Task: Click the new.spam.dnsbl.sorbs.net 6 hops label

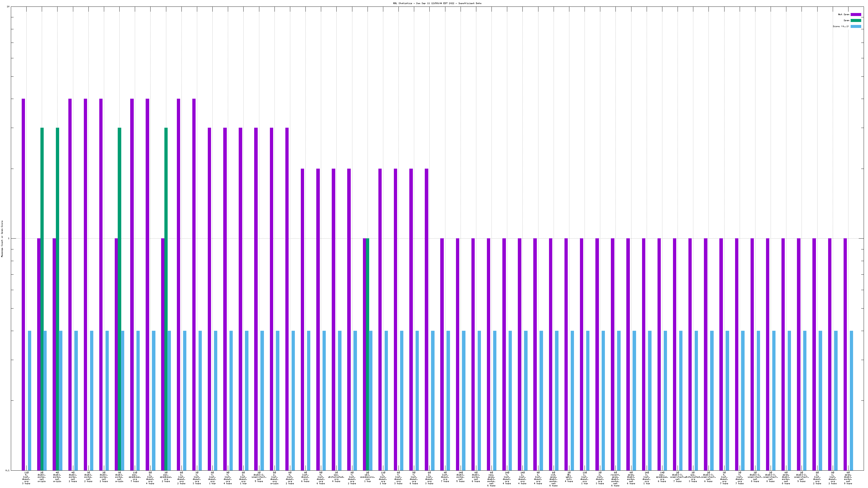Action: coord(491,479)
